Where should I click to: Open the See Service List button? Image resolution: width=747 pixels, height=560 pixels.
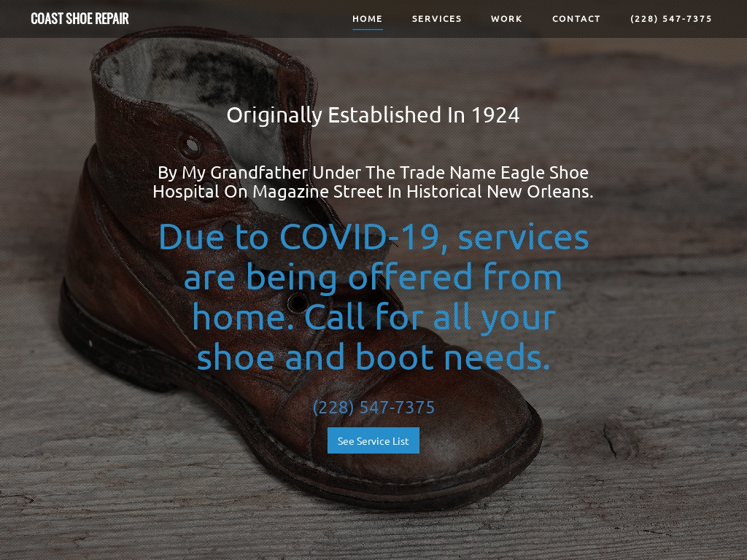(x=373, y=440)
